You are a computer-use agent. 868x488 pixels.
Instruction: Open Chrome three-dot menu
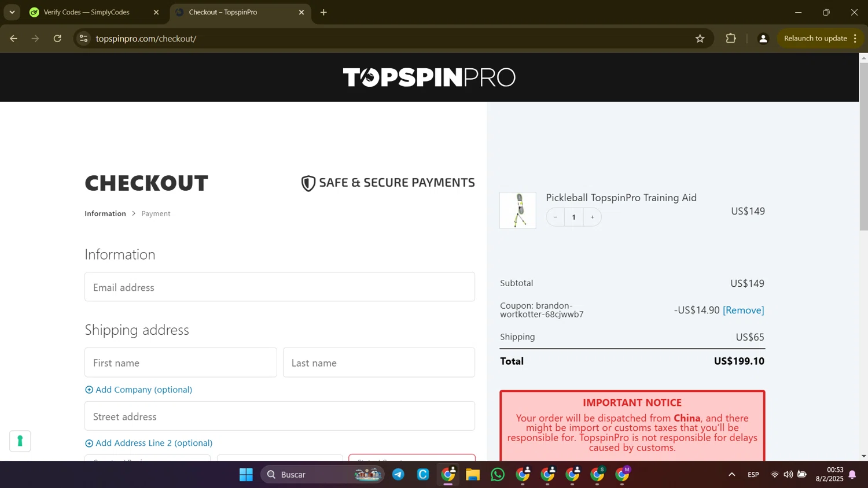click(x=855, y=39)
